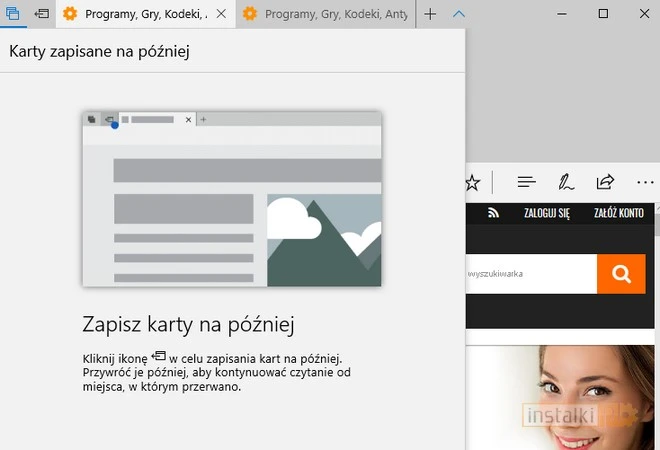Open the three-dots More menu
This screenshot has height=450, width=660.
point(645,182)
